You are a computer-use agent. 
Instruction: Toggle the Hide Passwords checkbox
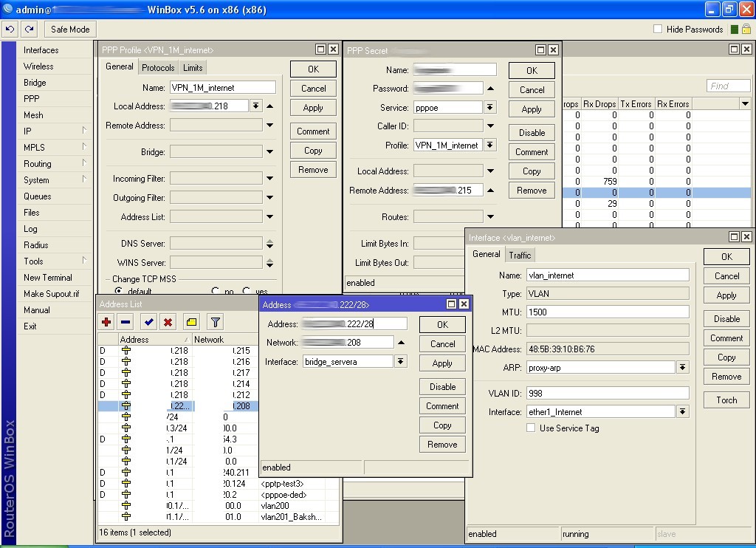(x=658, y=30)
